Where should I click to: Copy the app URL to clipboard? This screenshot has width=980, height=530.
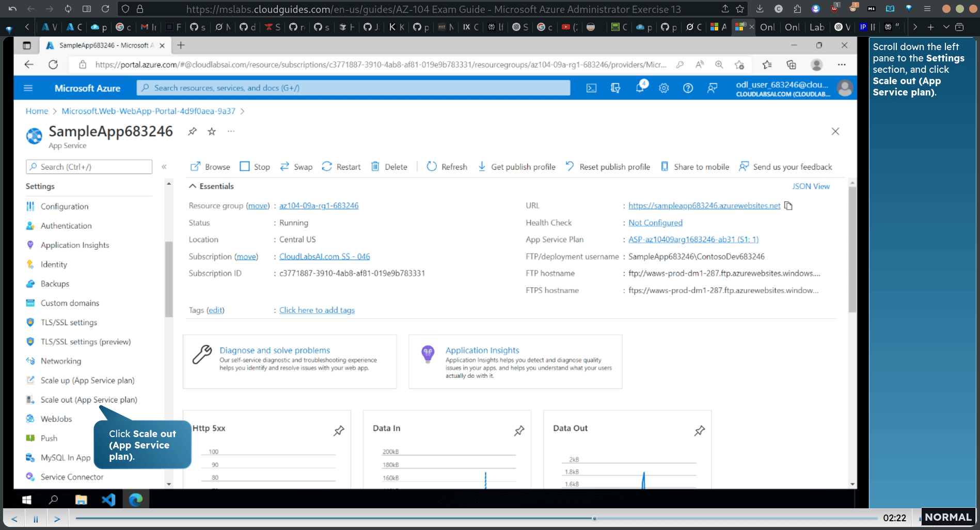[788, 205]
